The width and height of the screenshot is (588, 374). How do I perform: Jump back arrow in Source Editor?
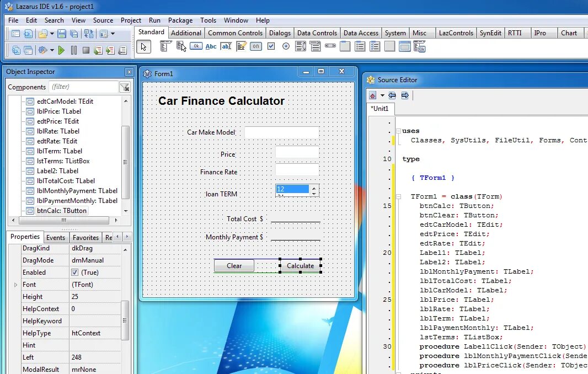(392, 95)
